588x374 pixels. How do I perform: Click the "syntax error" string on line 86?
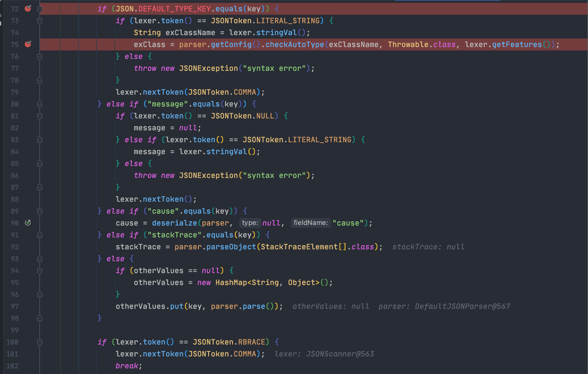[274, 175]
